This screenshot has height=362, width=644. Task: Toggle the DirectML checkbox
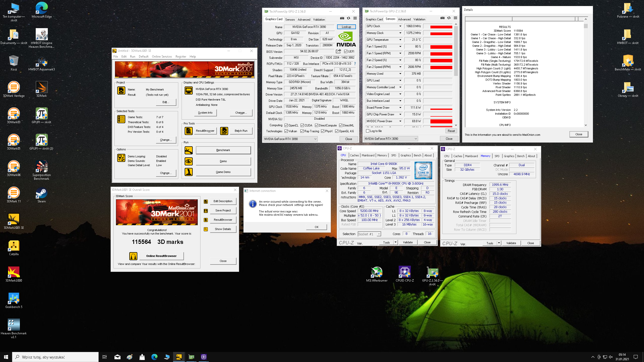click(x=341, y=125)
